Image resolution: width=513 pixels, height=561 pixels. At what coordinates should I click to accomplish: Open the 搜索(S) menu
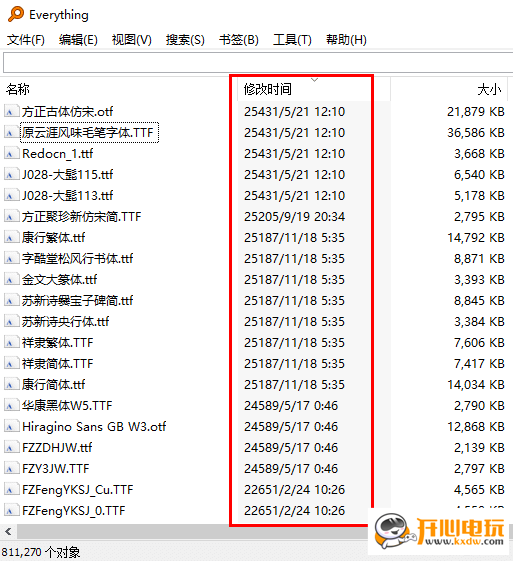(185, 39)
